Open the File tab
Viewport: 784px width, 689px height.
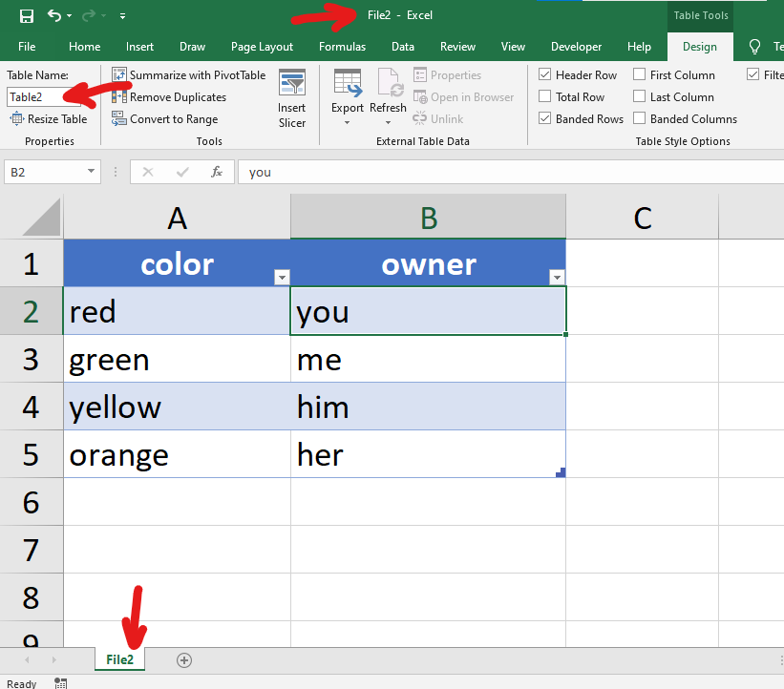tap(27, 47)
